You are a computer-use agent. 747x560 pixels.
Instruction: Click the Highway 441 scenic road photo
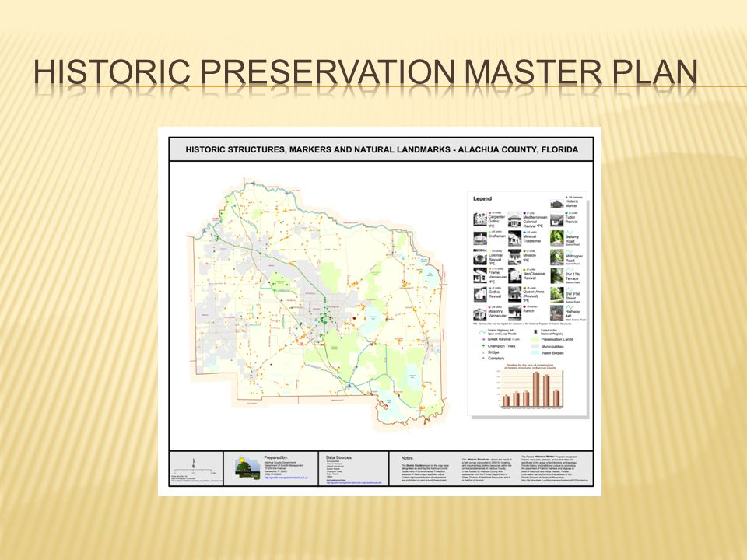(x=557, y=313)
